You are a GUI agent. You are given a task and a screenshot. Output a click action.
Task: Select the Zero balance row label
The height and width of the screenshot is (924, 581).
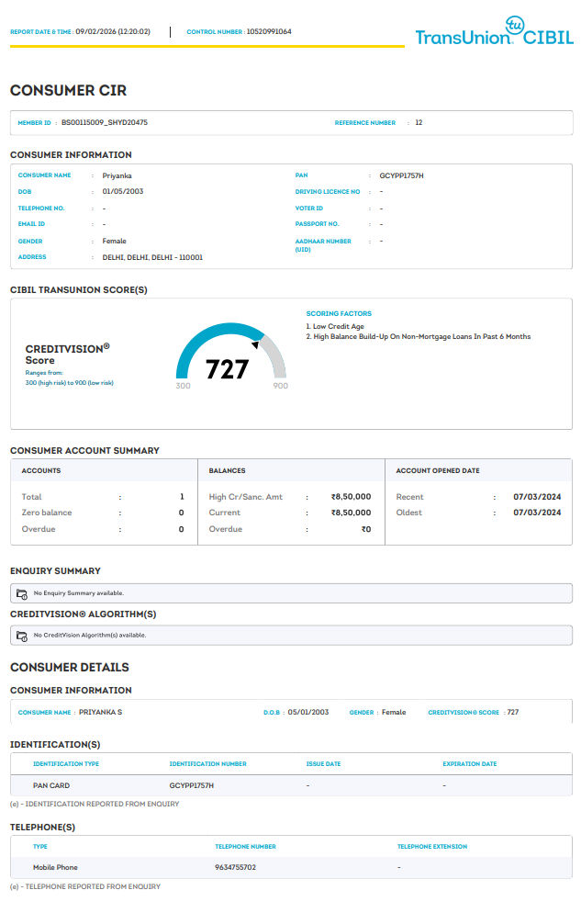point(47,513)
